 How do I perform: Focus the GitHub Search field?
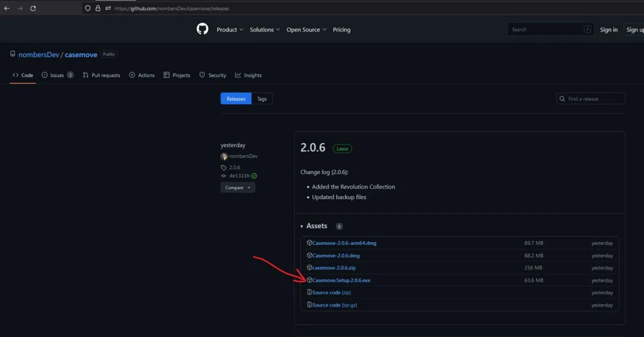click(x=550, y=29)
